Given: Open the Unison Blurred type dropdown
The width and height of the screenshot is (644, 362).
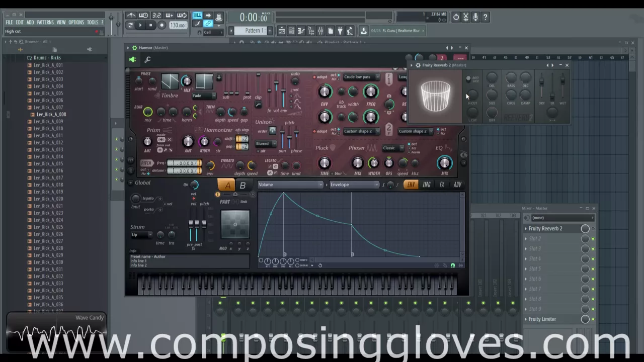Looking at the screenshot, I should pos(266,144).
